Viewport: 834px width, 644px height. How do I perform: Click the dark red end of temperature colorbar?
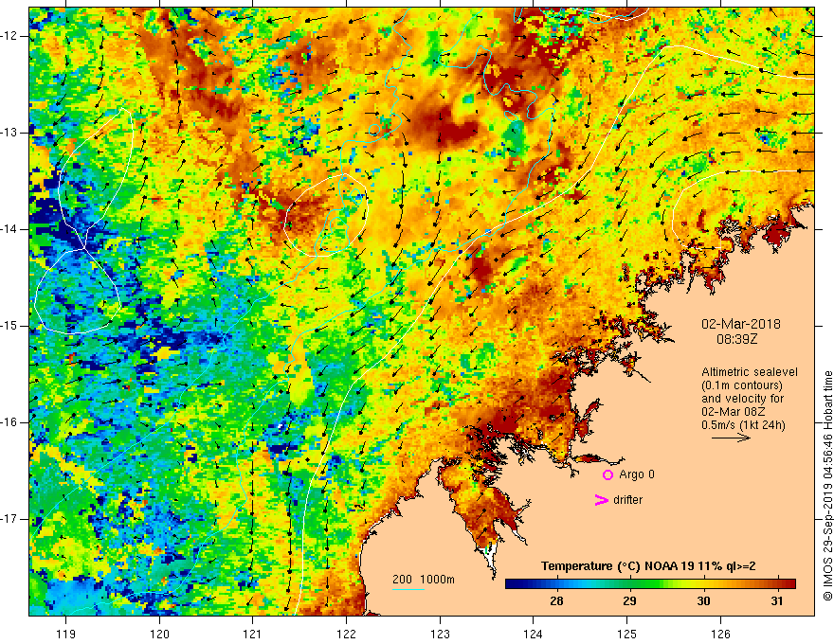tap(789, 584)
